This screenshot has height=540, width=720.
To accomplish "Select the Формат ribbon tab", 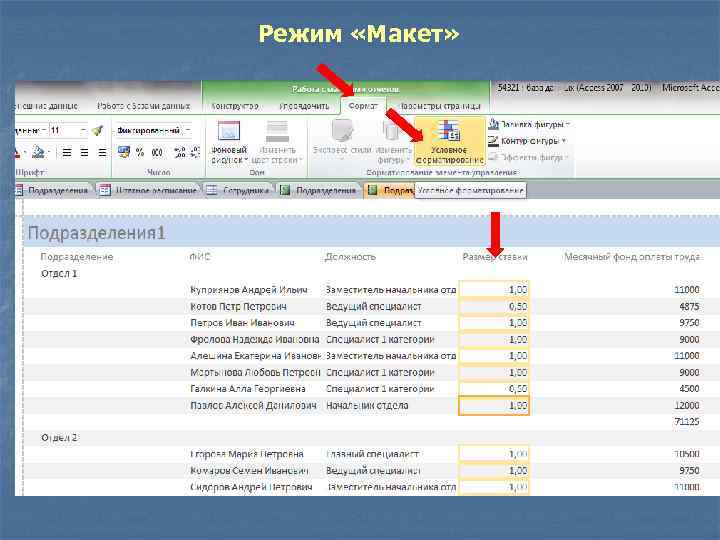I will point(363,106).
